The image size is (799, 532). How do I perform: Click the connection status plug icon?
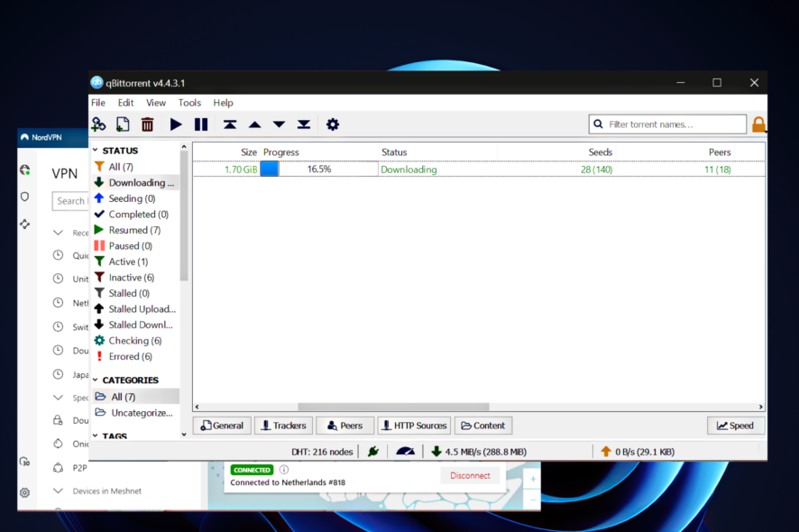[x=372, y=451]
